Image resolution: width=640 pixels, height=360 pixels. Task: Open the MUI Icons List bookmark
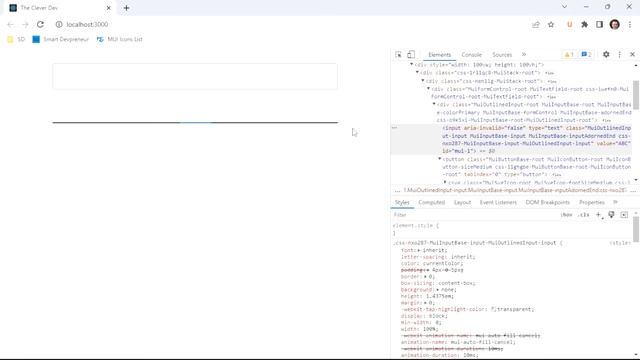[120, 39]
